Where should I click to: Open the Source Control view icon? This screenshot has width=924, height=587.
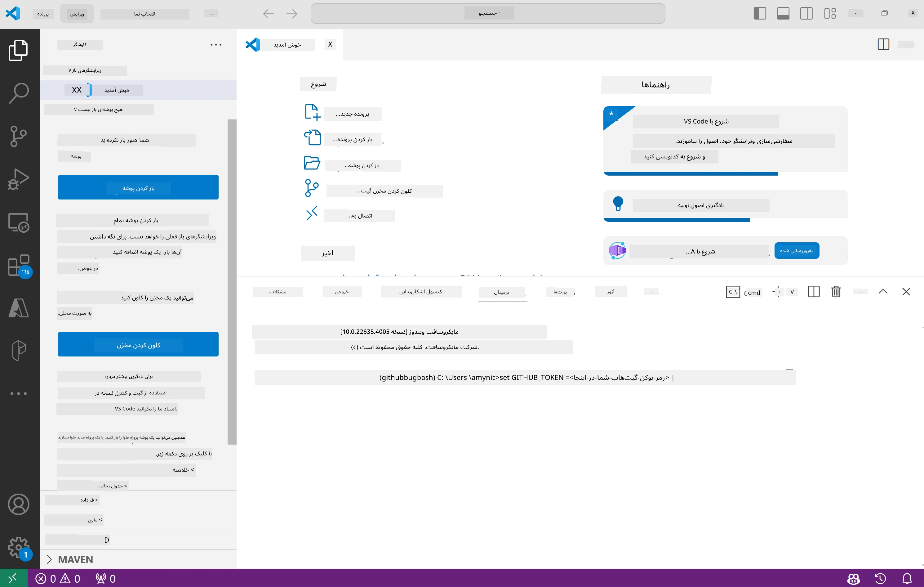coord(18,136)
